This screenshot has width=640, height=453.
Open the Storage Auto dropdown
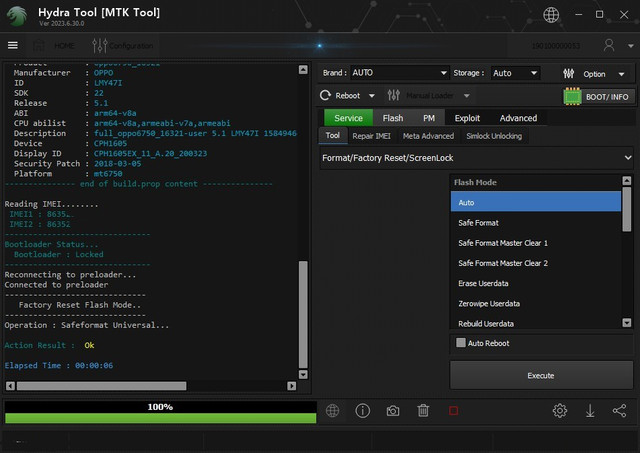[x=515, y=73]
